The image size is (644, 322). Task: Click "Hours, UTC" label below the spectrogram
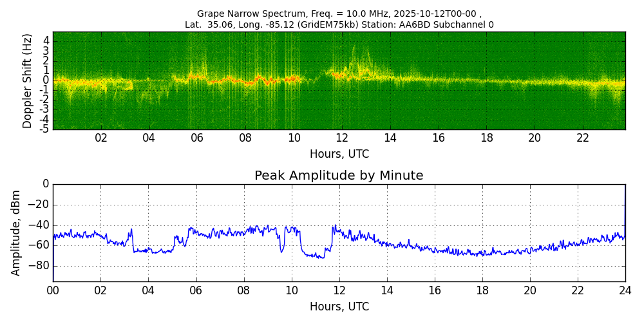[x=339, y=155]
